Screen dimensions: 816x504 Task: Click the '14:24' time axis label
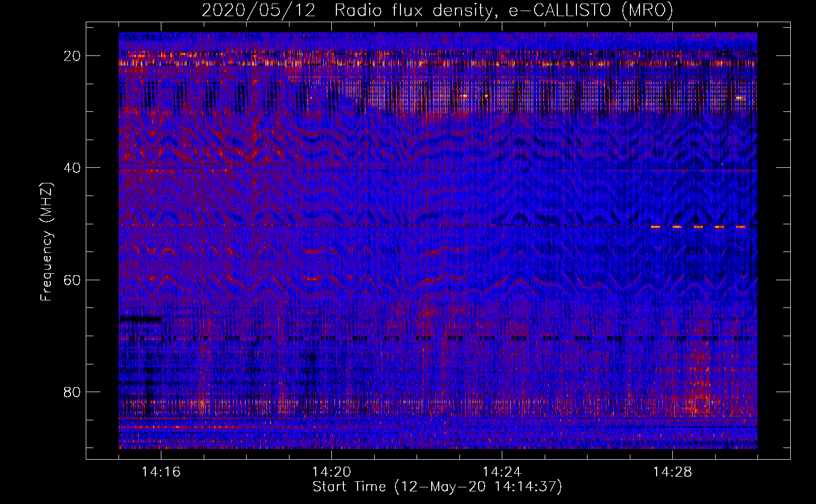502,472
